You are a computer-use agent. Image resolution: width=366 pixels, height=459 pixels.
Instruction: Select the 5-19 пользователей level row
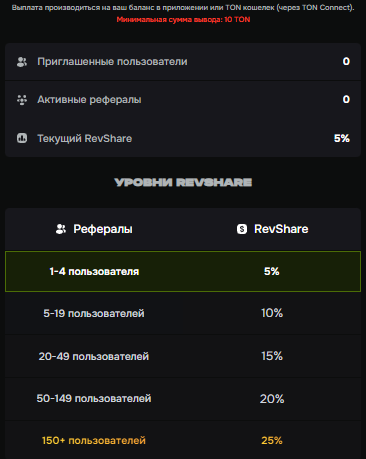pyautogui.click(x=183, y=313)
